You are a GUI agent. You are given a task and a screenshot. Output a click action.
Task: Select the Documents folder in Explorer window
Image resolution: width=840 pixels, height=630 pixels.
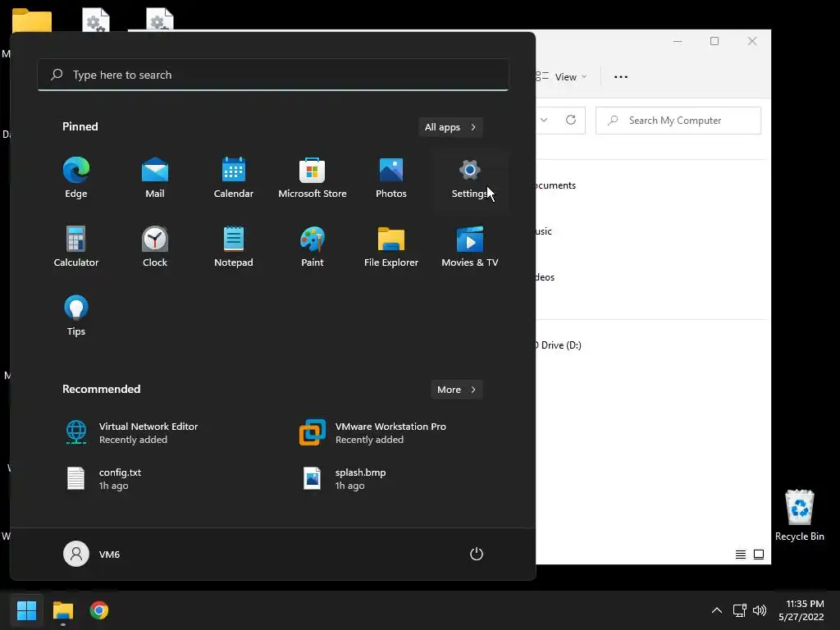555,185
